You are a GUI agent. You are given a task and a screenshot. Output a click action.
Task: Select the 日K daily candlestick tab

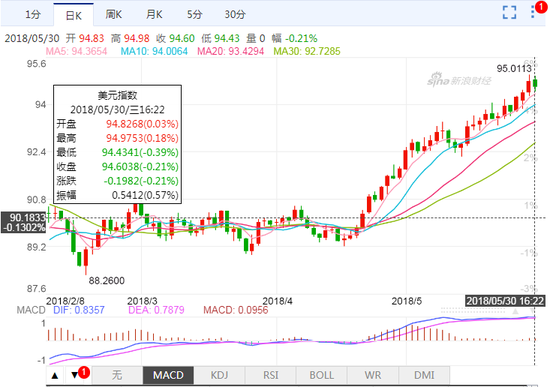74,15
